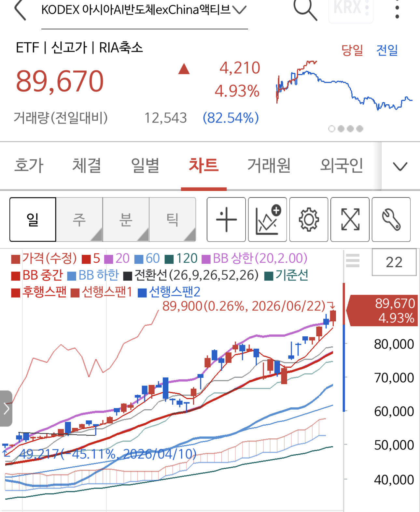Screen dimensions: 420x512
Task: Switch to the 외국인 tab
Action: coord(342,165)
